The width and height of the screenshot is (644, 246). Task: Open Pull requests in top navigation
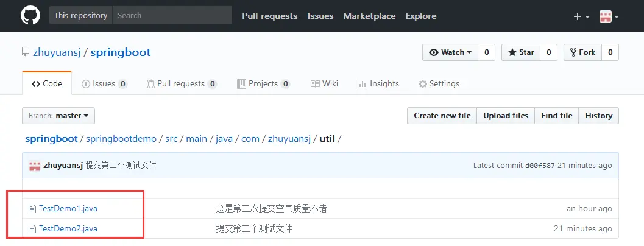[270, 16]
